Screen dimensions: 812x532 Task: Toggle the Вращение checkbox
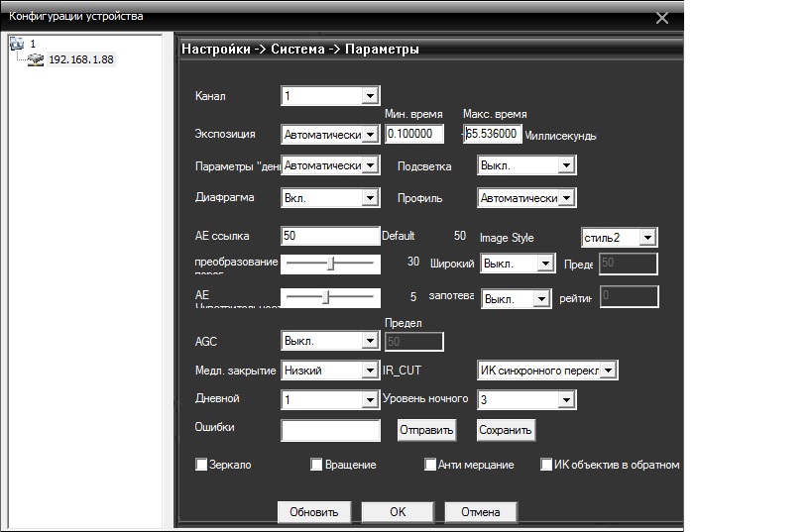(317, 465)
